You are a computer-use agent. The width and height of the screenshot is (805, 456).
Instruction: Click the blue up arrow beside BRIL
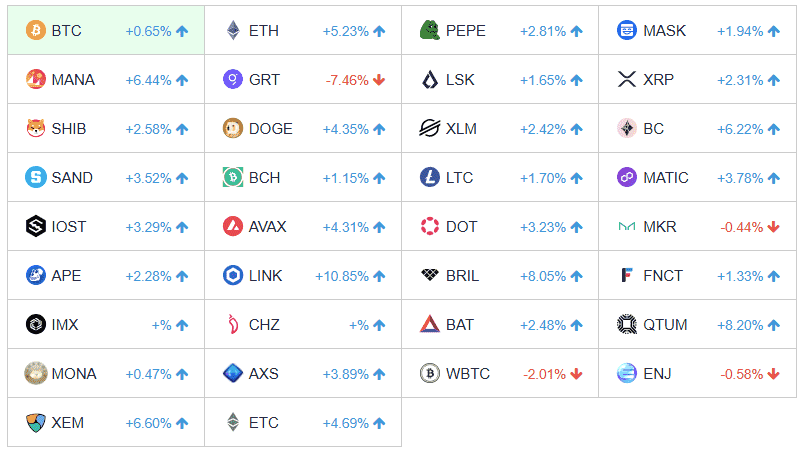tap(576, 276)
